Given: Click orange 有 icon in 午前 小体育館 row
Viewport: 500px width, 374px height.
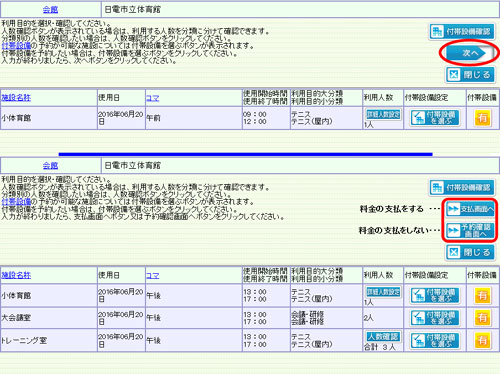Looking at the screenshot, I should click(x=482, y=118).
